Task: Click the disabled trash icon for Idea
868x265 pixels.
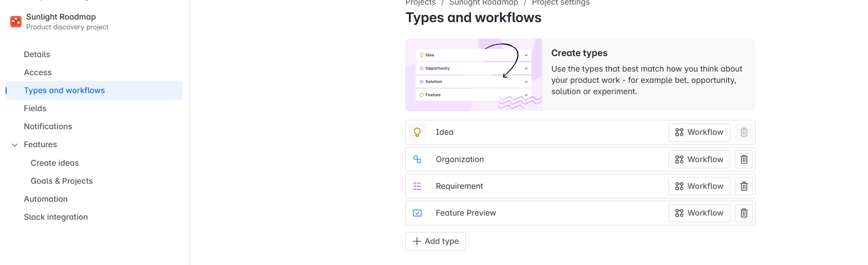Action: point(744,132)
